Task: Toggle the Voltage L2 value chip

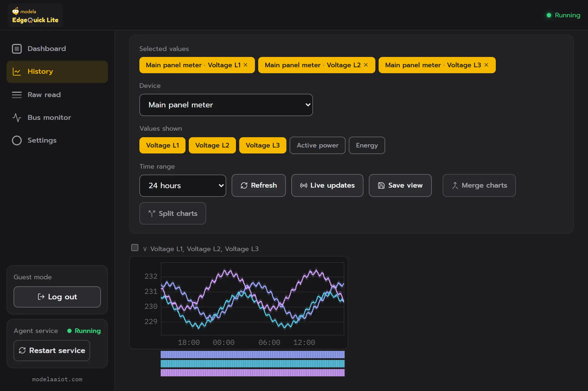Action: [212, 145]
